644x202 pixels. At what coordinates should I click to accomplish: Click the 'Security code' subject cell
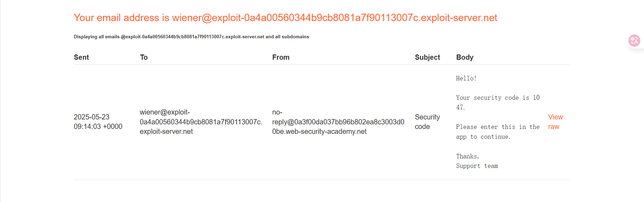coord(427,122)
